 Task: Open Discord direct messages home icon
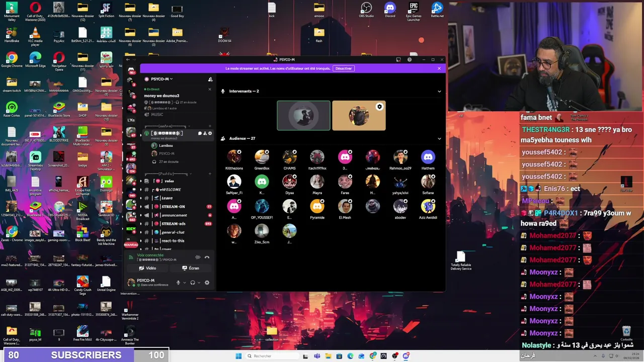point(131,69)
